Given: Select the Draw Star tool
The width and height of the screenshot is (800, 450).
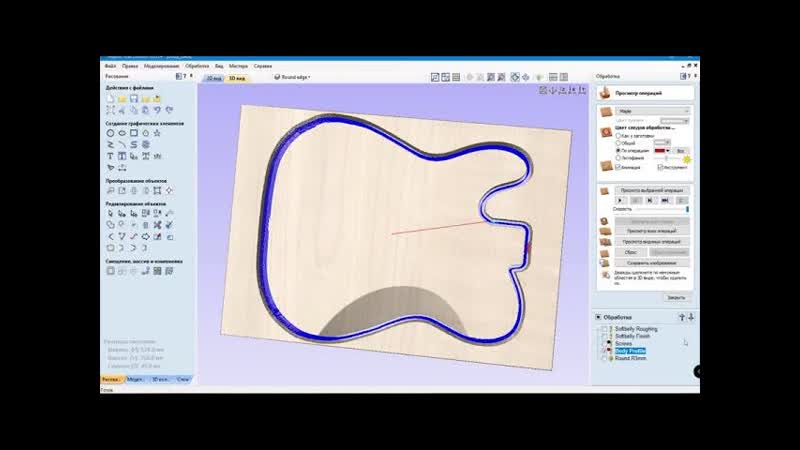Looking at the screenshot, I should 157,133.
